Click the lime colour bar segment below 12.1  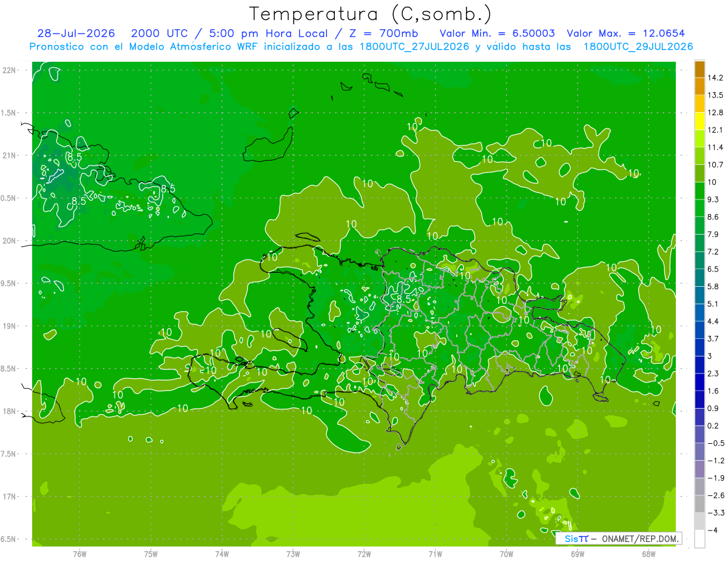(x=699, y=138)
